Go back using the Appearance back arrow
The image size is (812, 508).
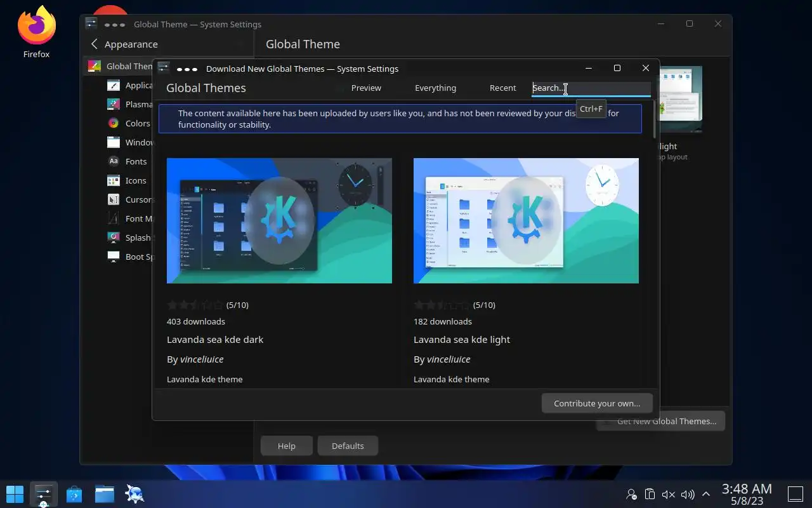tap(95, 44)
